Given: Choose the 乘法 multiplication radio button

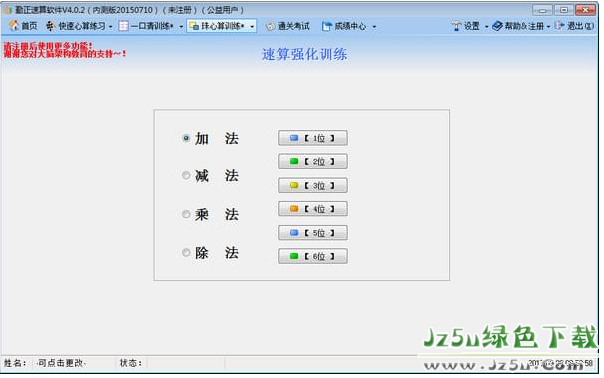Looking at the screenshot, I should [186, 214].
